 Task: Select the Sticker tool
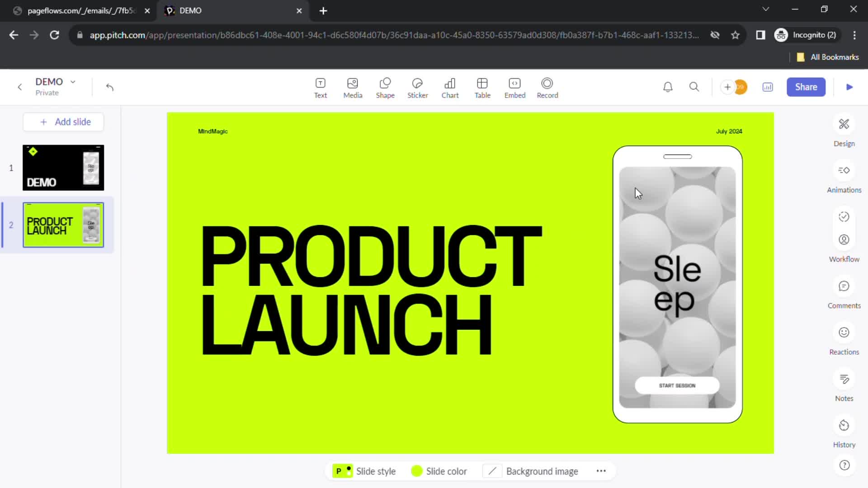[417, 87]
